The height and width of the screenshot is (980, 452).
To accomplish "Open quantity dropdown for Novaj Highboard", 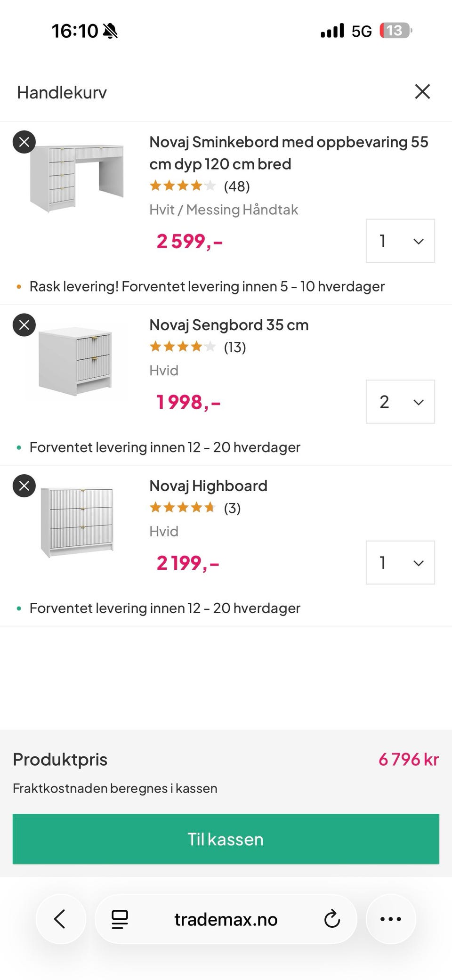I will point(400,563).
